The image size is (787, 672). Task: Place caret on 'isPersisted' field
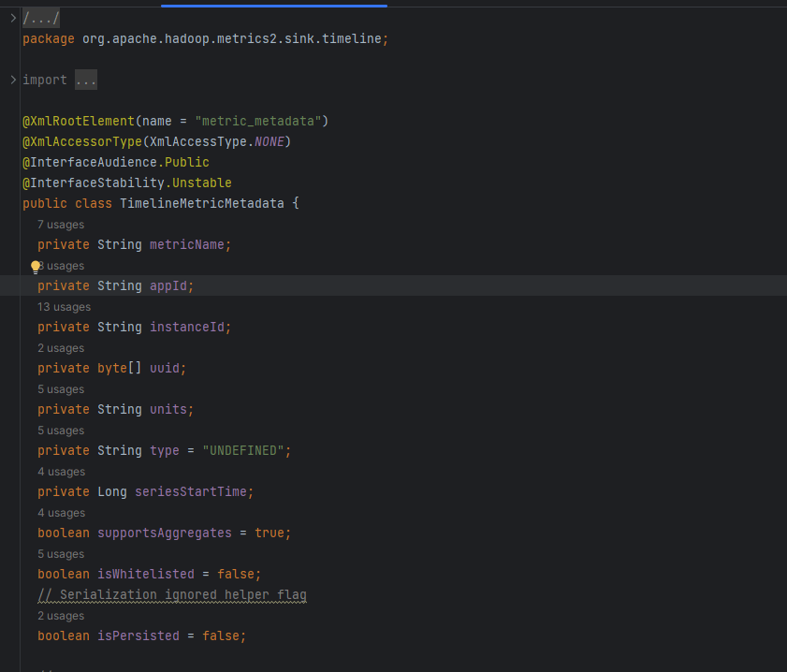pos(138,635)
